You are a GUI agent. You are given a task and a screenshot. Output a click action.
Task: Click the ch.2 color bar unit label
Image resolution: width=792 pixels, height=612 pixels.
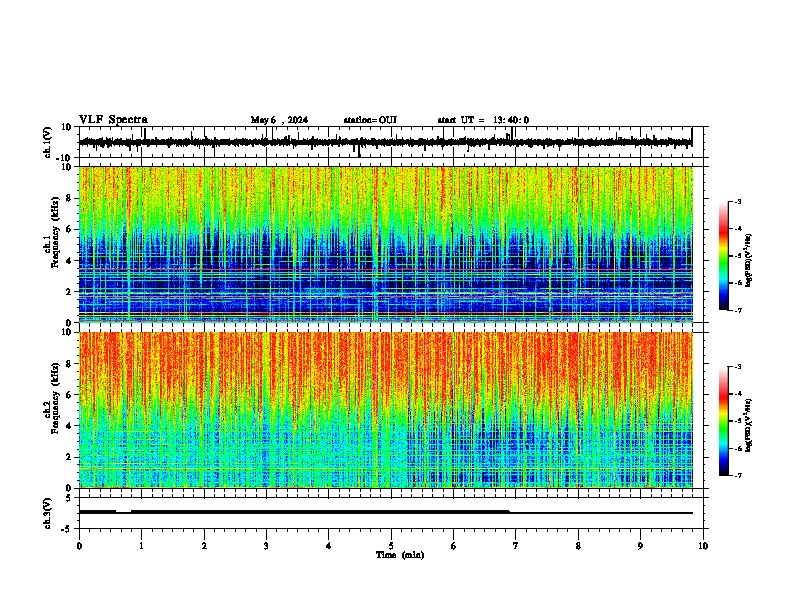749,425
